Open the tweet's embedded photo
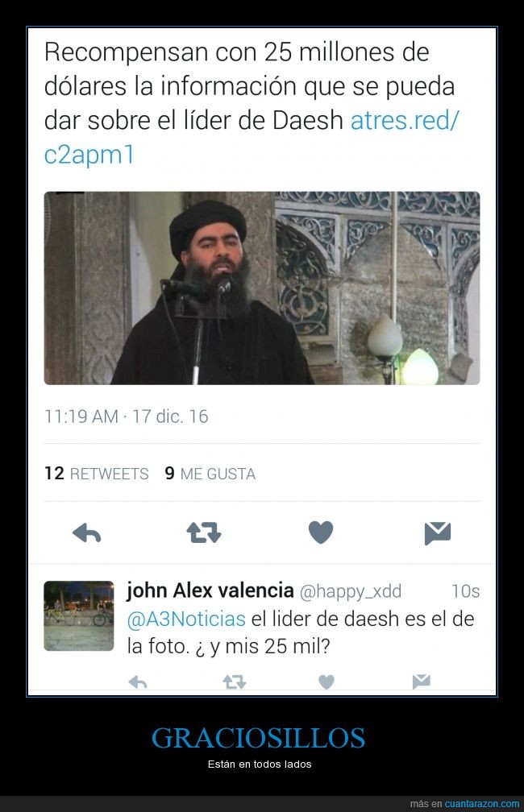The width and height of the screenshot is (524, 812). tap(262, 288)
